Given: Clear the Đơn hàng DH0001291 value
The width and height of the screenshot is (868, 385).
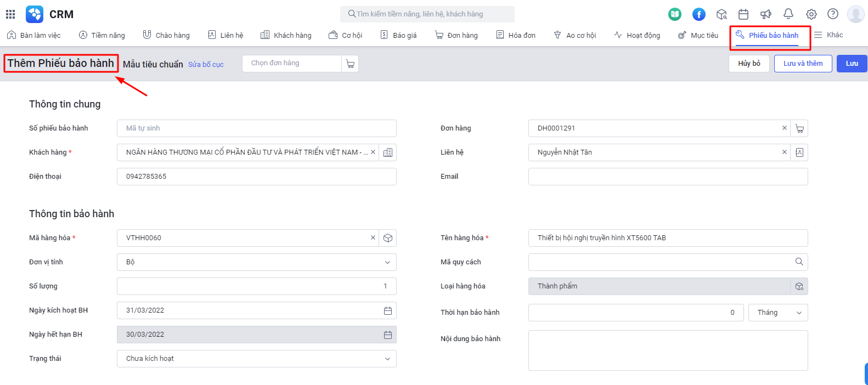Looking at the screenshot, I should coord(785,128).
